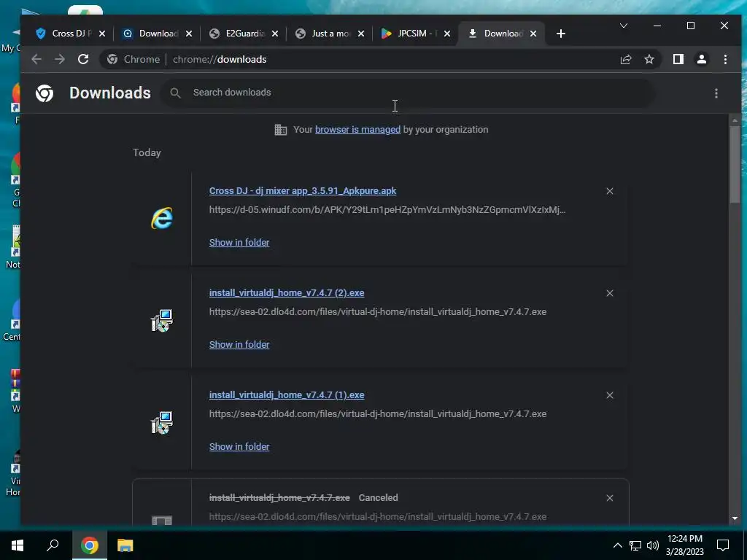Click the Chrome logo beside Downloads heading
This screenshot has height=560, width=747.
(x=44, y=93)
